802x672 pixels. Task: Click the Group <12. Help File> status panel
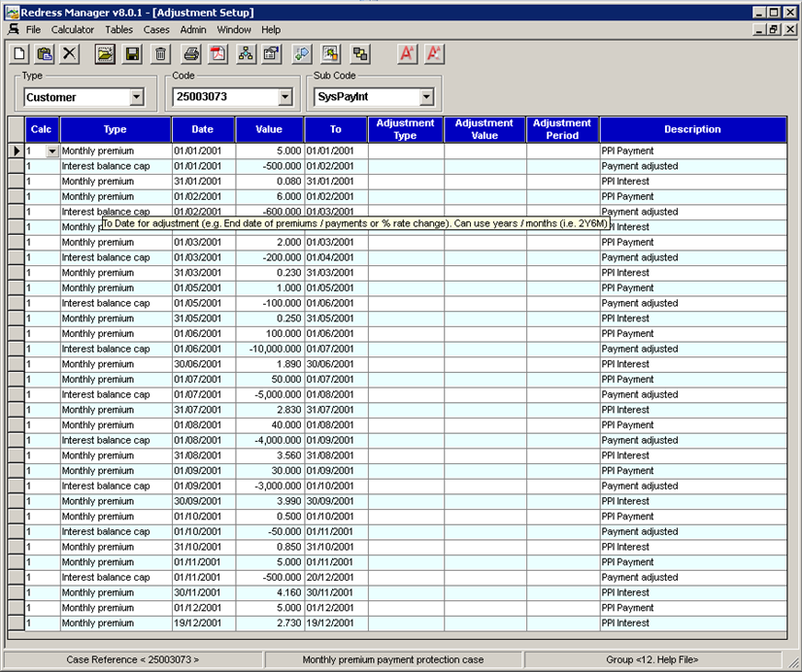point(652,659)
